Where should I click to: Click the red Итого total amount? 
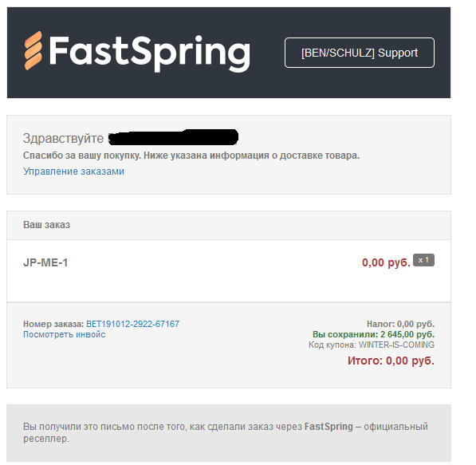click(391, 361)
